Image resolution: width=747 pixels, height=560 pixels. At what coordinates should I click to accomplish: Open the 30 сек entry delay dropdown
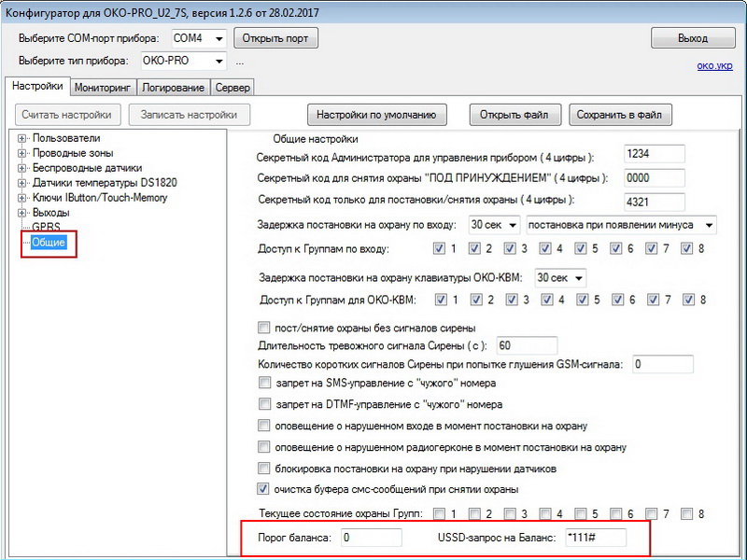(494, 225)
